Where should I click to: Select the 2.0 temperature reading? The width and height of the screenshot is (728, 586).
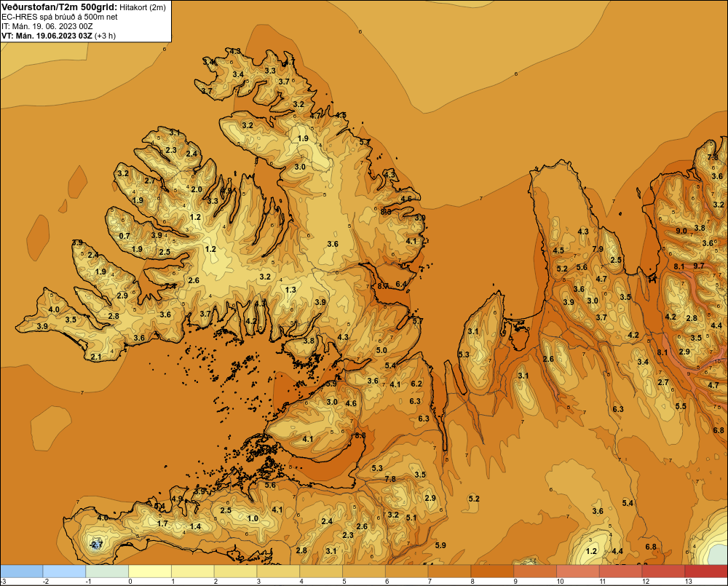click(197, 189)
